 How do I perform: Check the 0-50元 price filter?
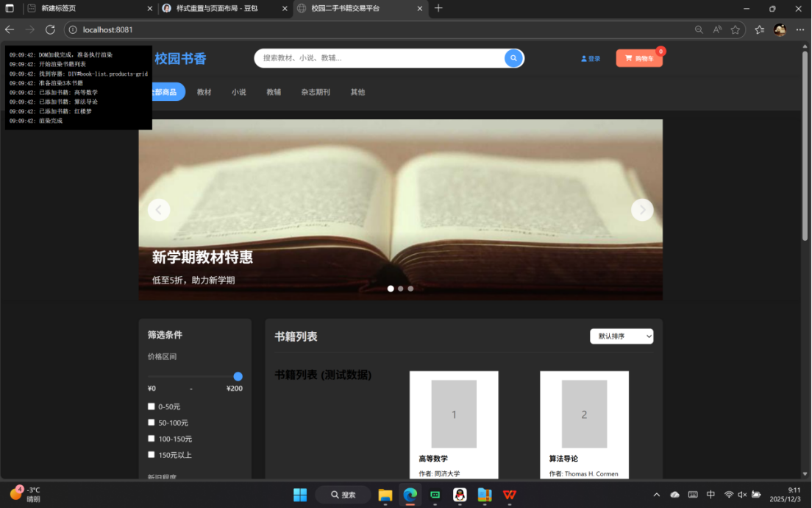[152, 406]
